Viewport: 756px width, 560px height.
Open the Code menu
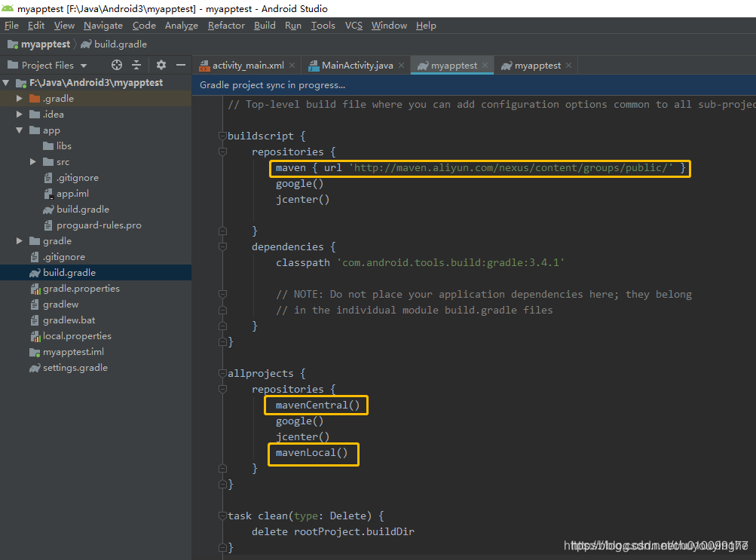(144, 26)
